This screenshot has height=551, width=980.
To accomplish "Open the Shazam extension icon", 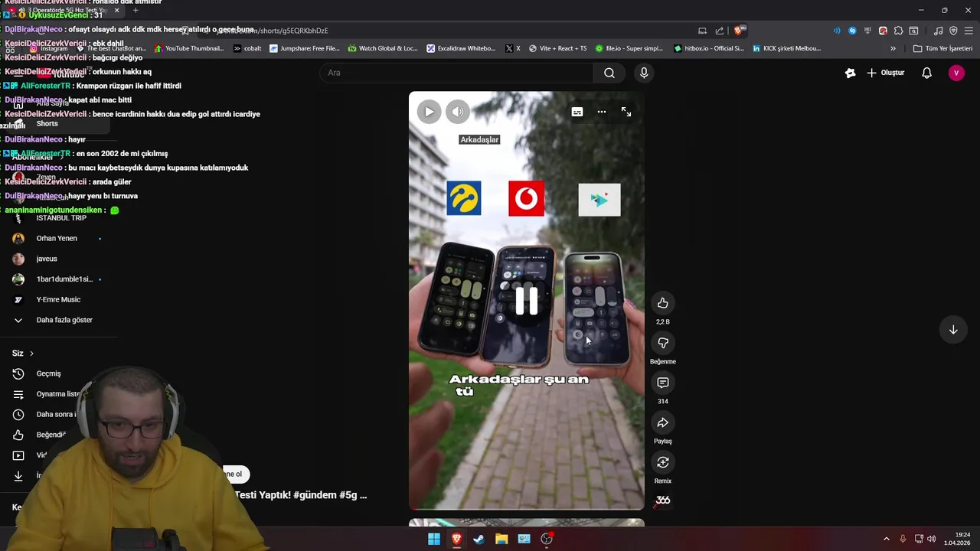I will click(852, 31).
